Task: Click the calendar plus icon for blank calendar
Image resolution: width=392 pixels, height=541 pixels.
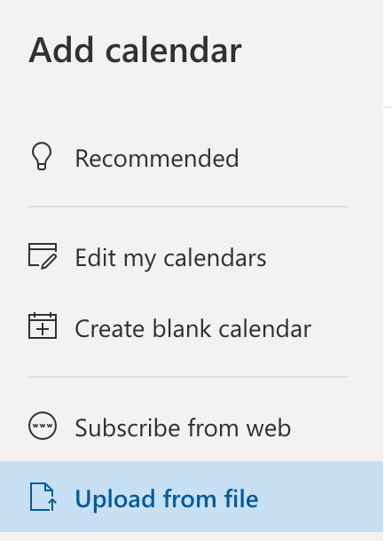Action: pyautogui.click(x=43, y=325)
